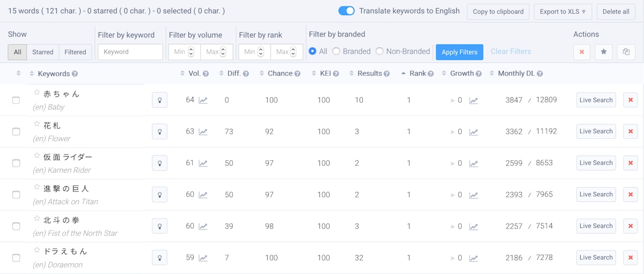
Task: Click the Apply Filters button
Action: 459,52
